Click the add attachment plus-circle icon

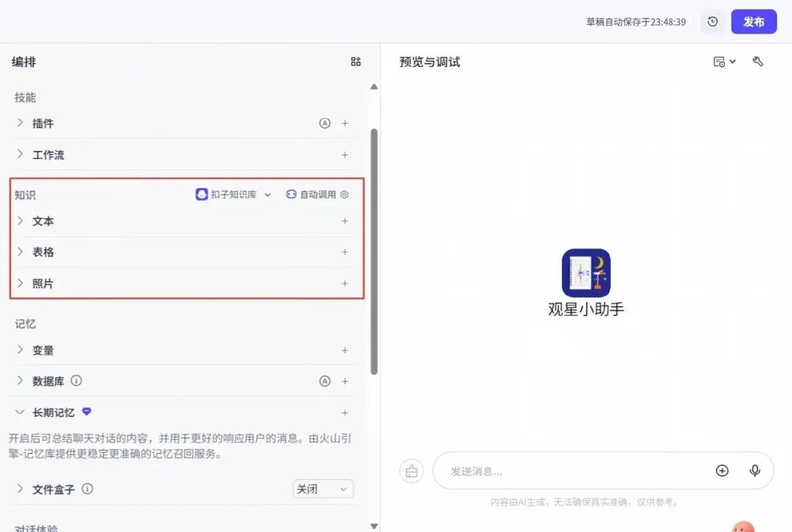pyautogui.click(x=722, y=470)
